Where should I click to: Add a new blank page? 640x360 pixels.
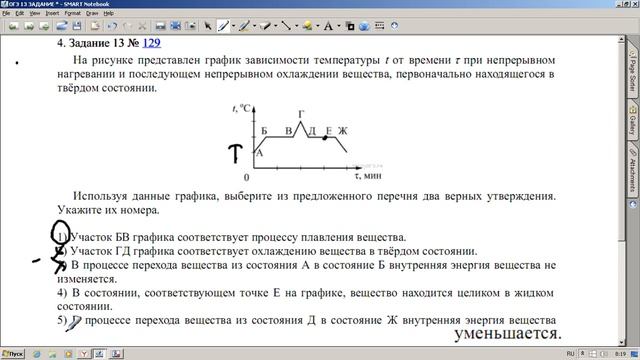44,26
